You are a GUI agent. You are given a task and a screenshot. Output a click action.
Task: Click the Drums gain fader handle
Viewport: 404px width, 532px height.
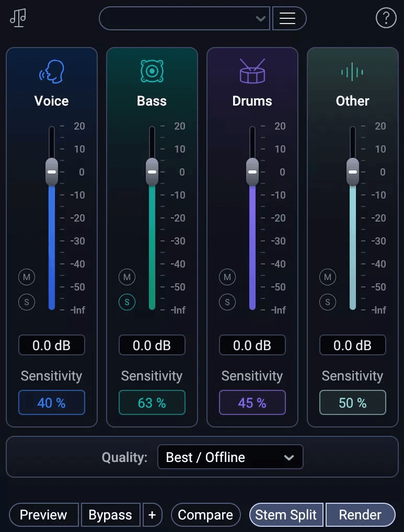pyautogui.click(x=252, y=172)
